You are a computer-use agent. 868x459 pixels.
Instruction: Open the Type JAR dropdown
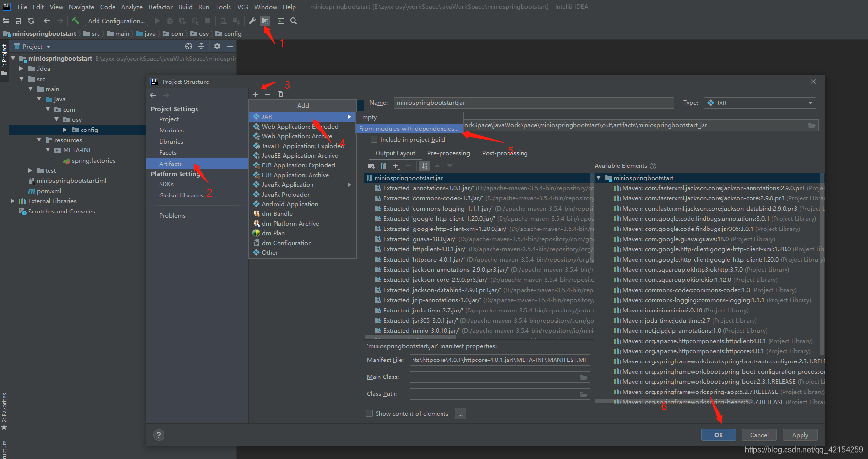click(x=760, y=103)
